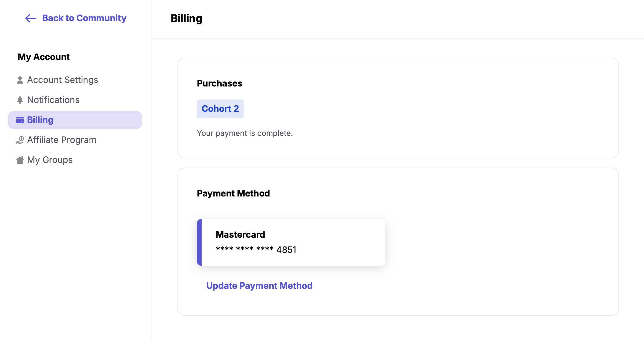
Task: Click the Billing credit card icon
Action: click(x=20, y=120)
